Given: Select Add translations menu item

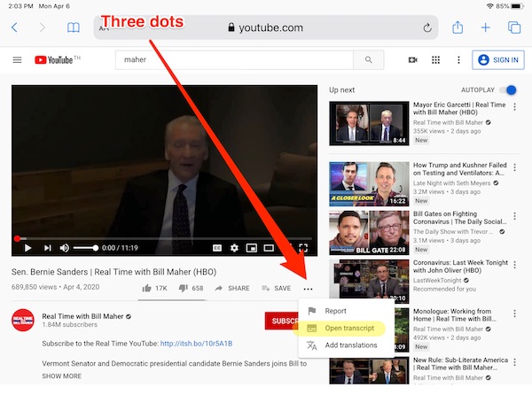Looking at the screenshot, I should [x=346, y=345].
